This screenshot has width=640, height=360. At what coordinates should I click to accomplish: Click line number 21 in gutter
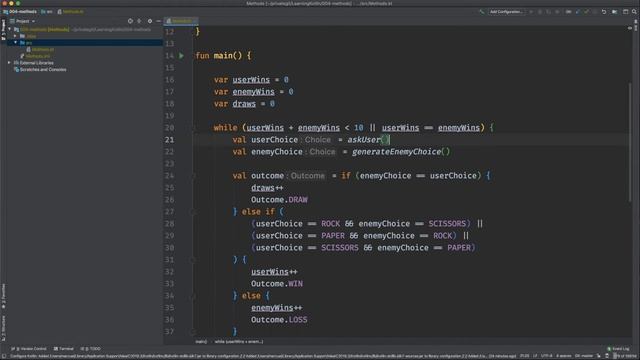pos(169,140)
